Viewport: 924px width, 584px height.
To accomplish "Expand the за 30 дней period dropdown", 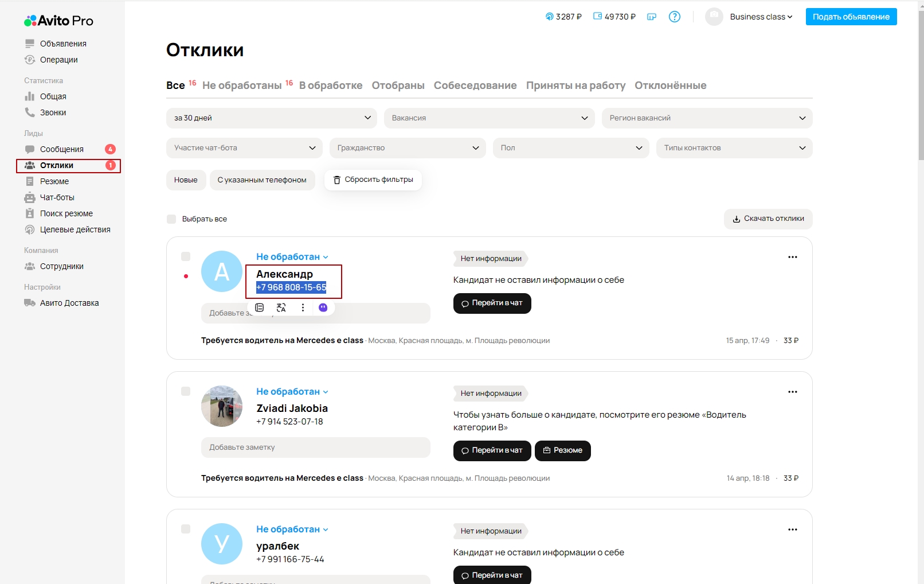I will pyautogui.click(x=271, y=118).
